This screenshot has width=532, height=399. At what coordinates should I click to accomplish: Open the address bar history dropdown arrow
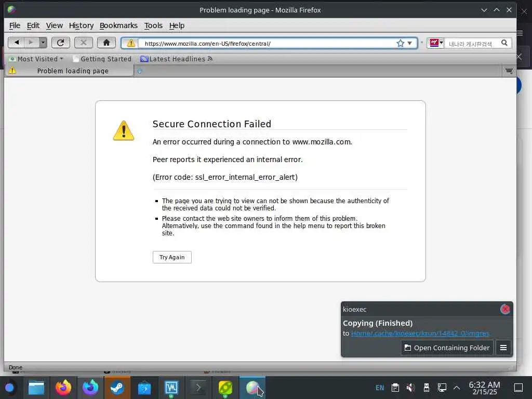coord(410,44)
